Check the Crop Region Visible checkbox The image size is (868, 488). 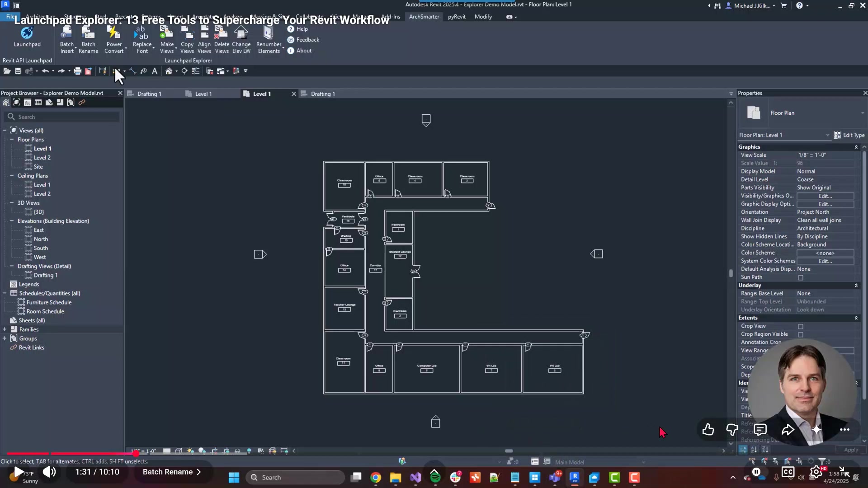[801, 334]
